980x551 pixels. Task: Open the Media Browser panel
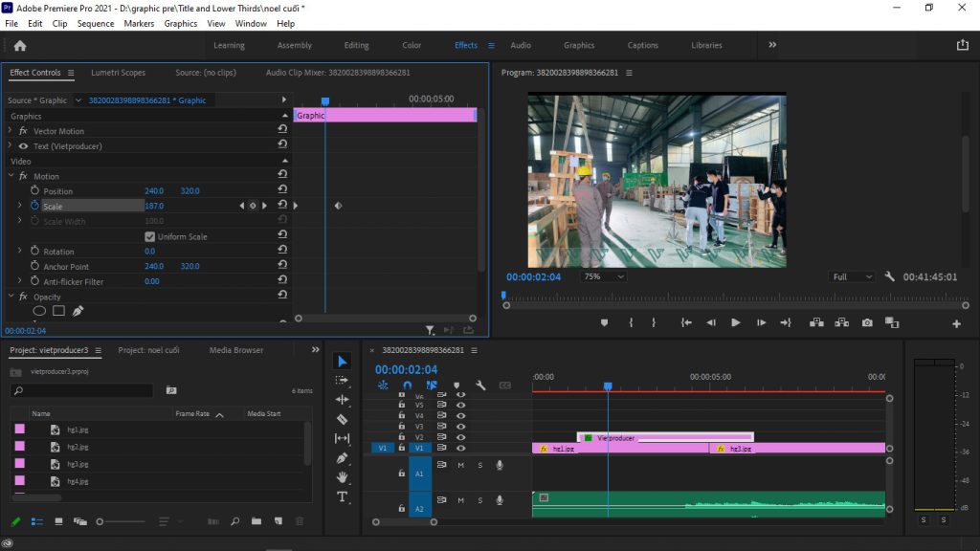(x=235, y=350)
